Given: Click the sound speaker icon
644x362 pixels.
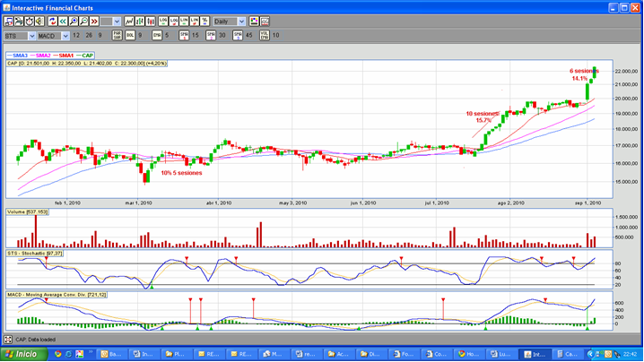Looking at the screenshot, I should pos(39,21).
